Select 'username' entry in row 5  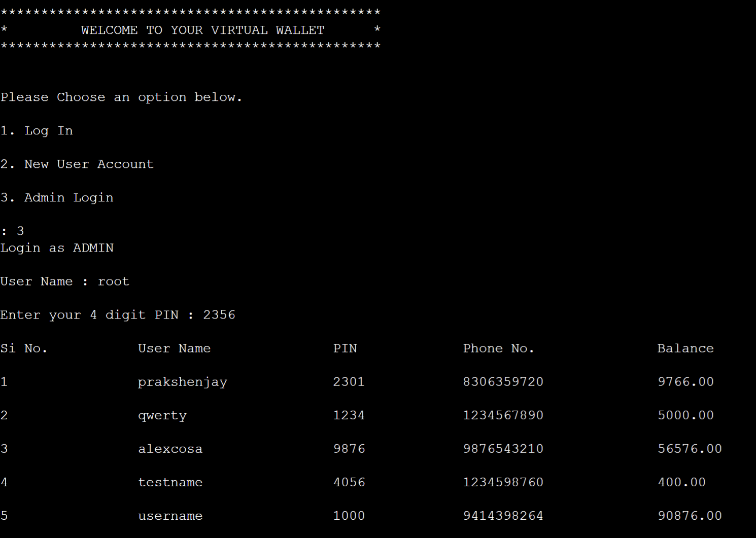click(170, 516)
